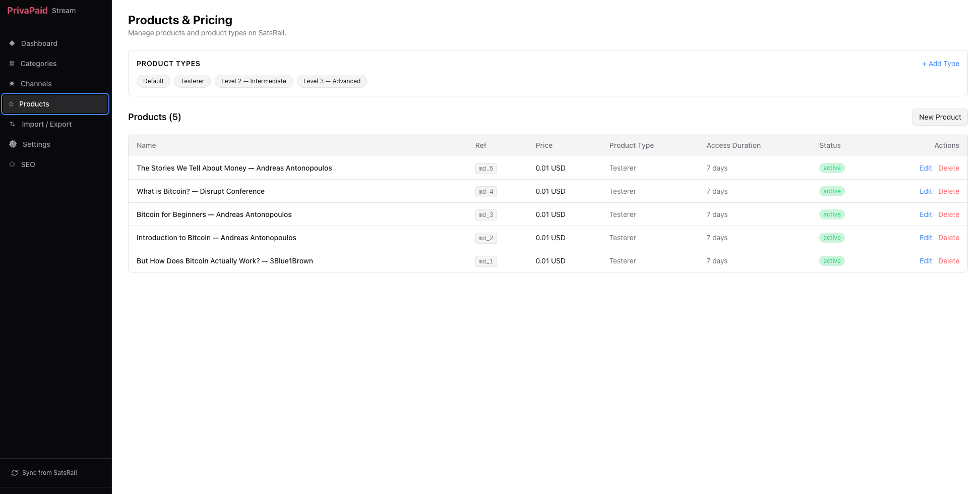
Task: Select the Default product type chip
Action: point(153,81)
